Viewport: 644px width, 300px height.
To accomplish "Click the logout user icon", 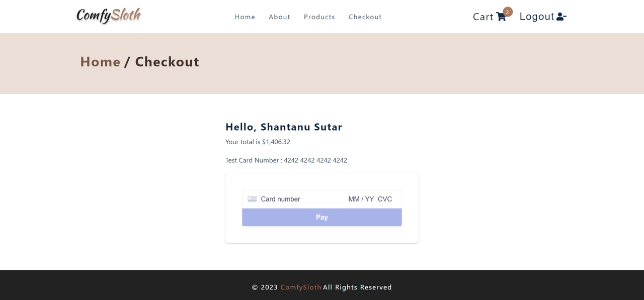I will pyautogui.click(x=561, y=17).
